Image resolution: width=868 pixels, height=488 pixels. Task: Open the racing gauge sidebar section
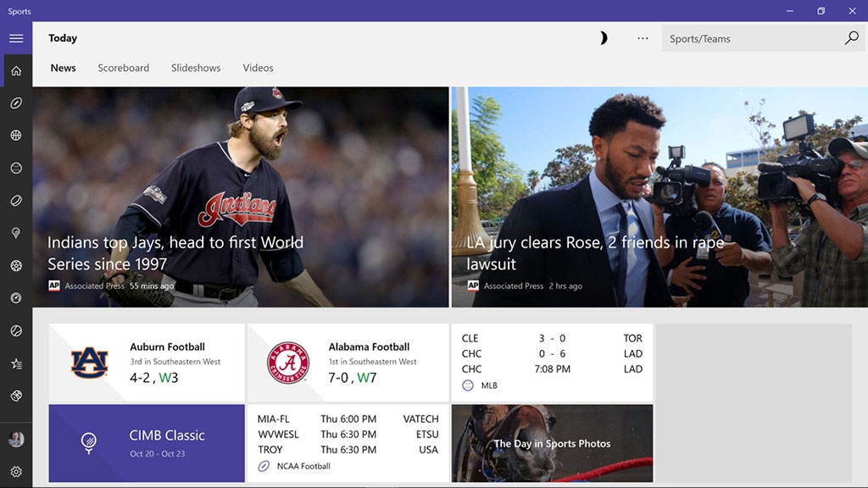tap(16, 298)
